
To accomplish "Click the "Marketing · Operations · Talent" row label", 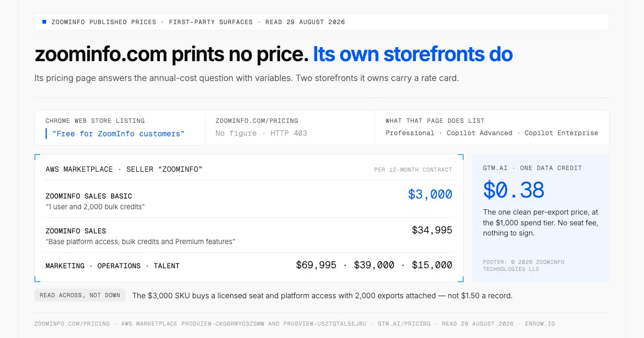I will point(113,266).
